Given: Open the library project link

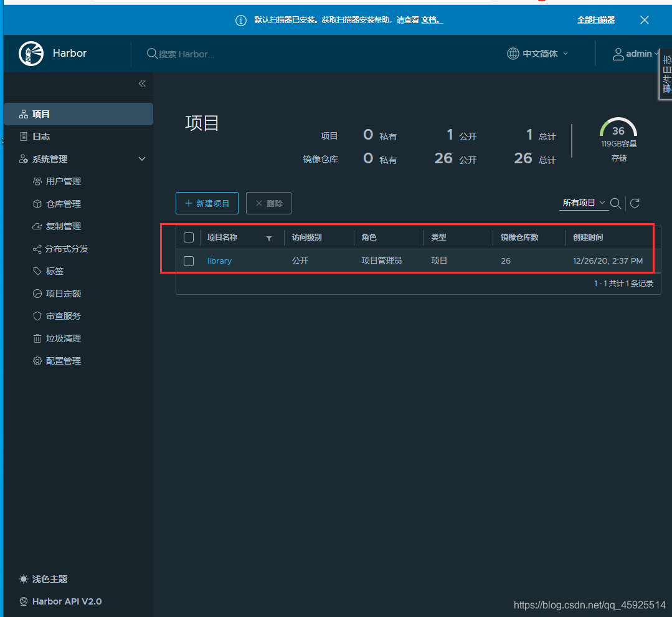Looking at the screenshot, I should pyautogui.click(x=219, y=261).
